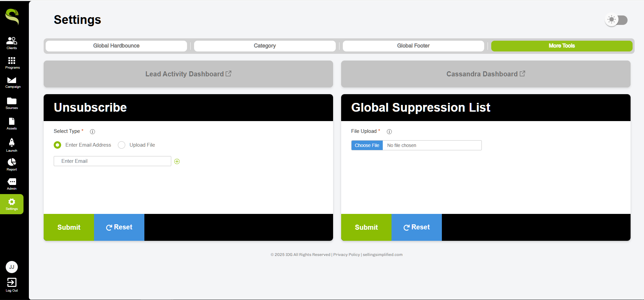Click the Enter Email input field
The width and height of the screenshot is (644, 300).
[112, 161]
